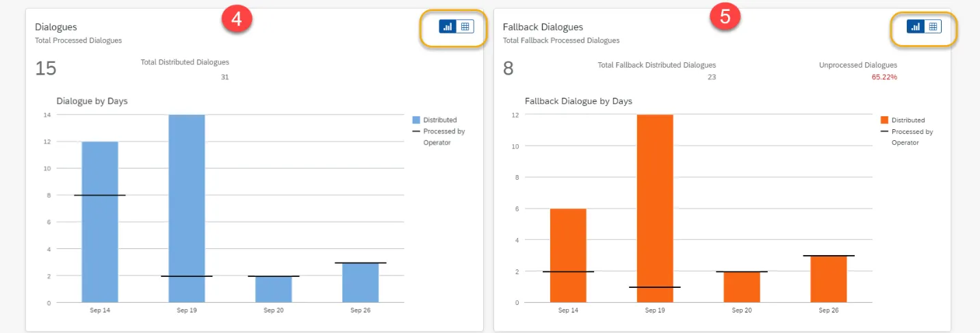Click the Unprocessed Dialogues 65.22% value

pos(884,77)
